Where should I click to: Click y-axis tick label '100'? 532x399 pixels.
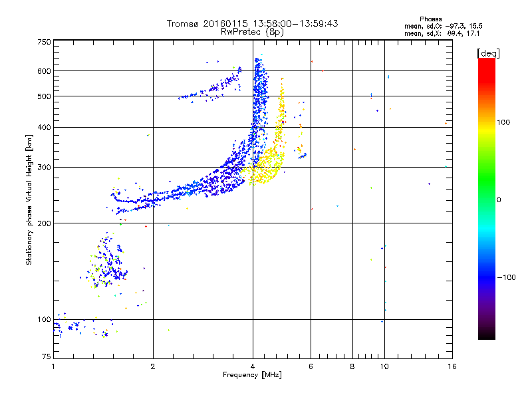(x=44, y=320)
